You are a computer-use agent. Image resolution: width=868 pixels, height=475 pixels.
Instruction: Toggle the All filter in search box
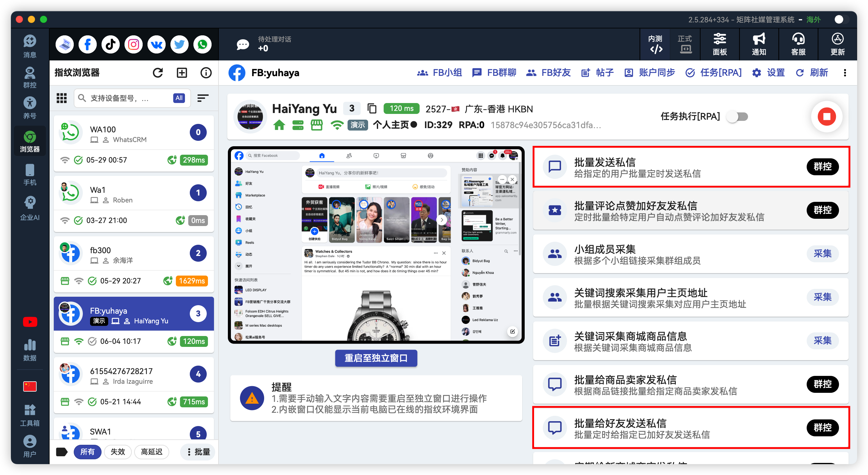tap(179, 98)
